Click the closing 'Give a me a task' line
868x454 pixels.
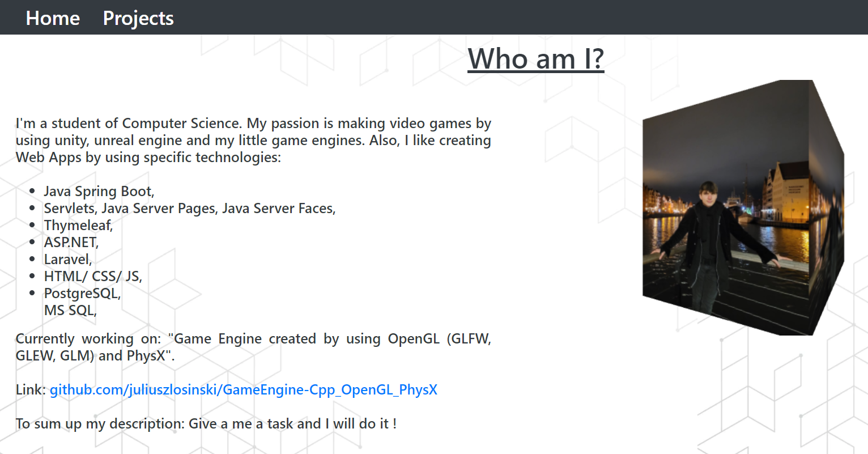[x=206, y=423]
